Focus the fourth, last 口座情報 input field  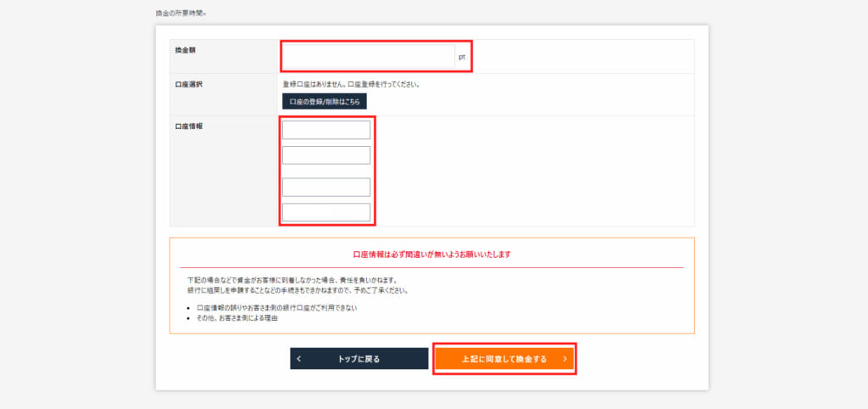point(326,212)
